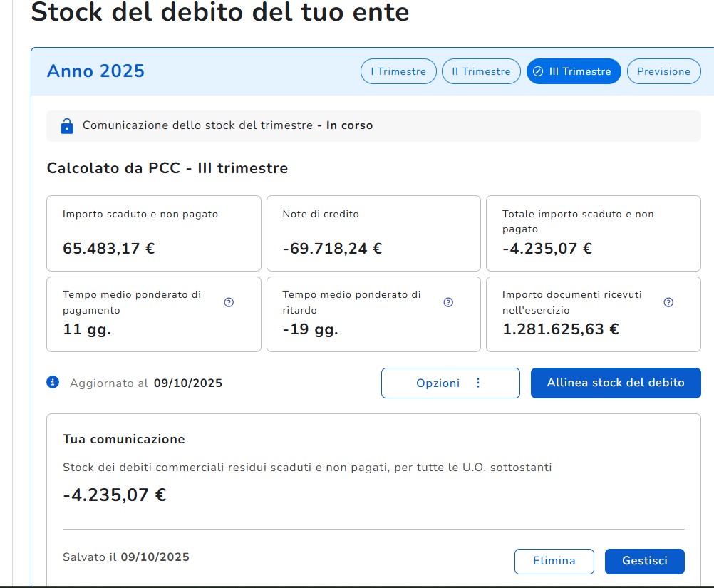Click the Importo scaduto e non pagato card
Viewport: 714px width, 588px height.
click(153, 233)
